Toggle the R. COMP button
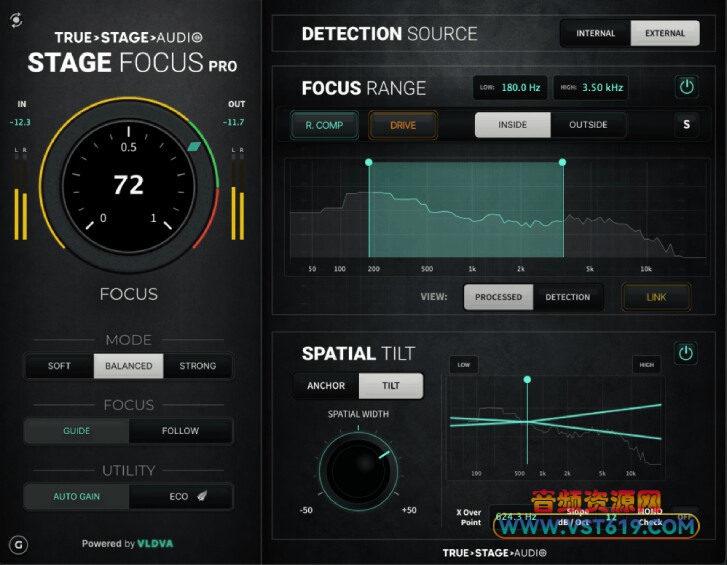 324,125
